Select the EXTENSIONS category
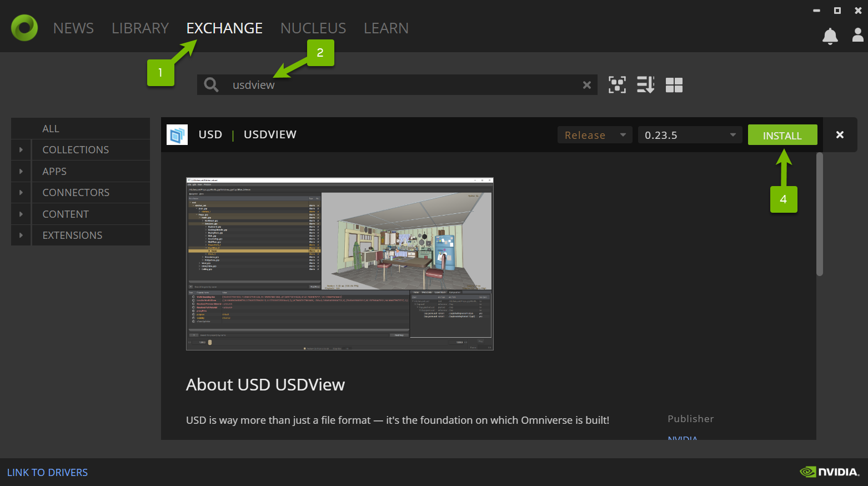The image size is (868, 486). click(91, 236)
